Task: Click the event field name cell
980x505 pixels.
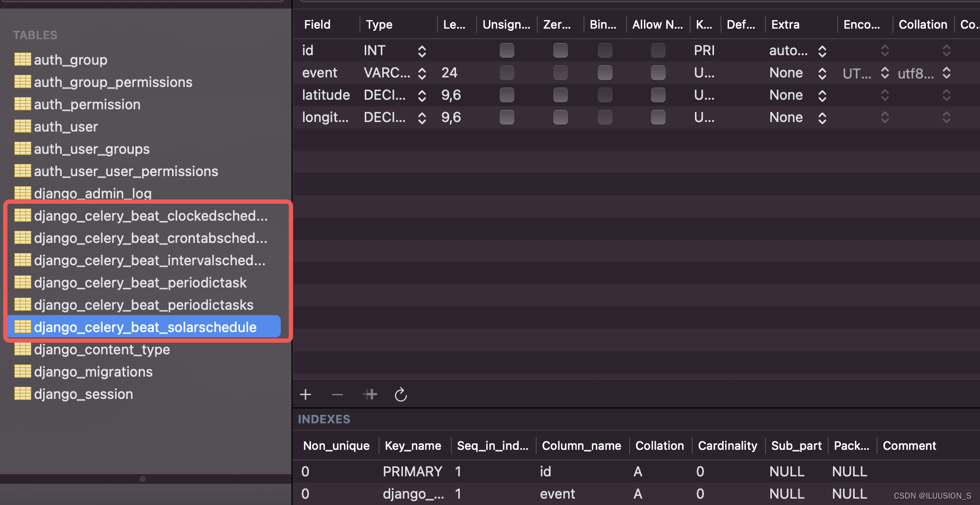Action: click(x=320, y=73)
